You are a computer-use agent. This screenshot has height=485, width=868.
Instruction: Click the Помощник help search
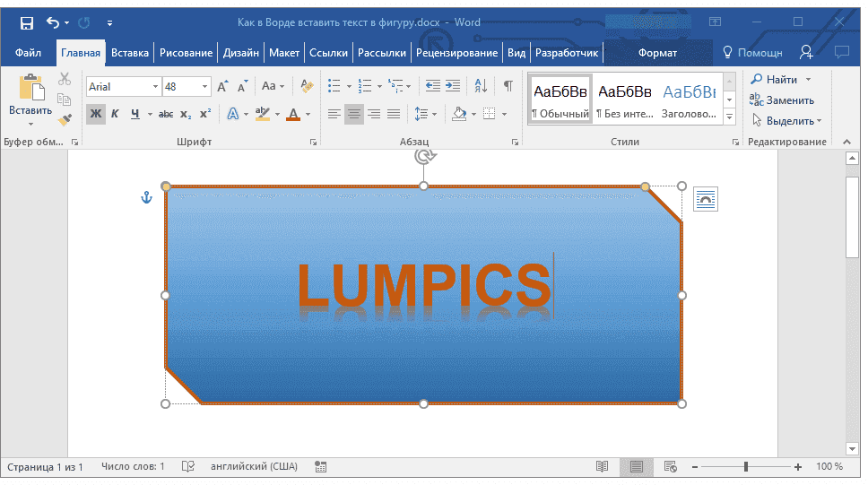pyautogui.click(x=753, y=53)
